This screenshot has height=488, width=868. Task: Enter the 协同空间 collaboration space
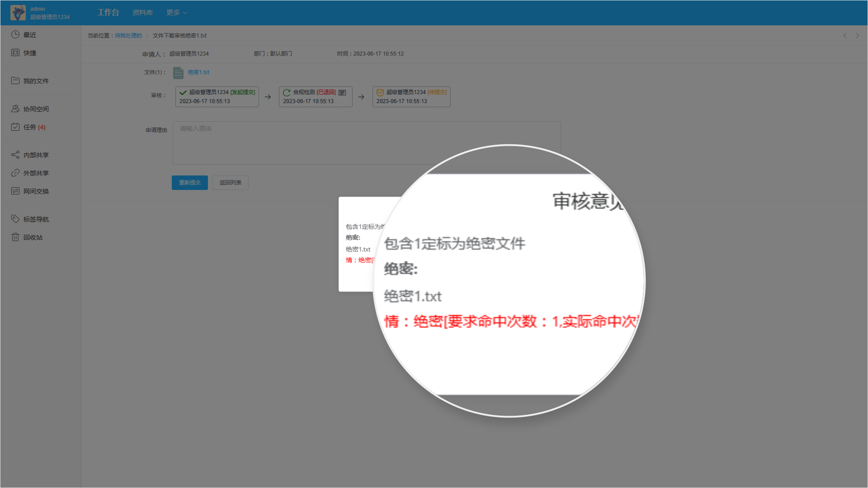(x=36, y=109)
